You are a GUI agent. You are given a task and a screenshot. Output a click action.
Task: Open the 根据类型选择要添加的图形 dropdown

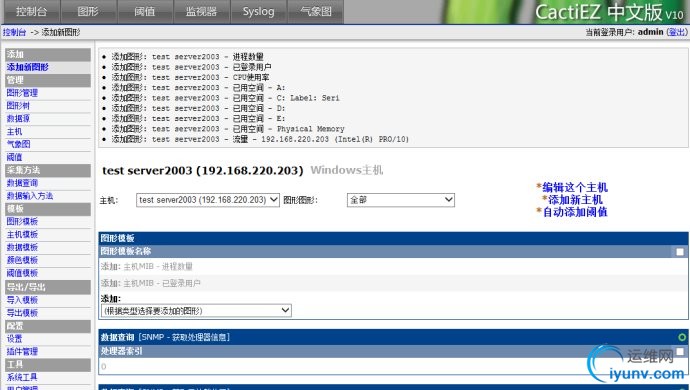pos(196,311)
